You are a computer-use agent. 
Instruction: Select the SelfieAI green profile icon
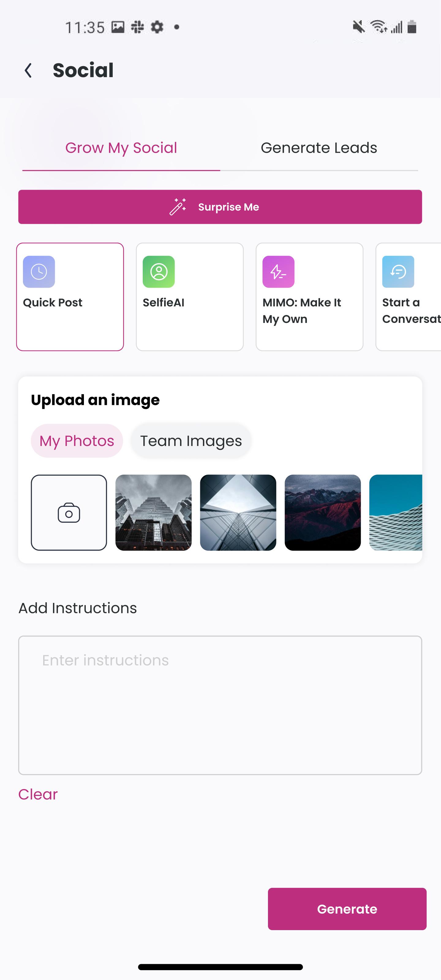[x=159, y=272]
